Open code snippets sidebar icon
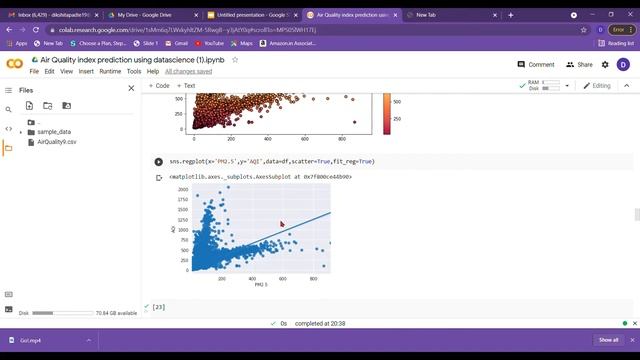 tap(8, 129)
